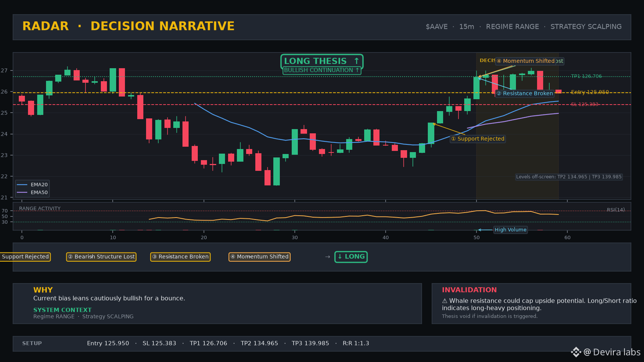Click the TP1 126.706 label on the chart's right edge
The height and width of the screenshot is (362, 644).
[586, 76]
